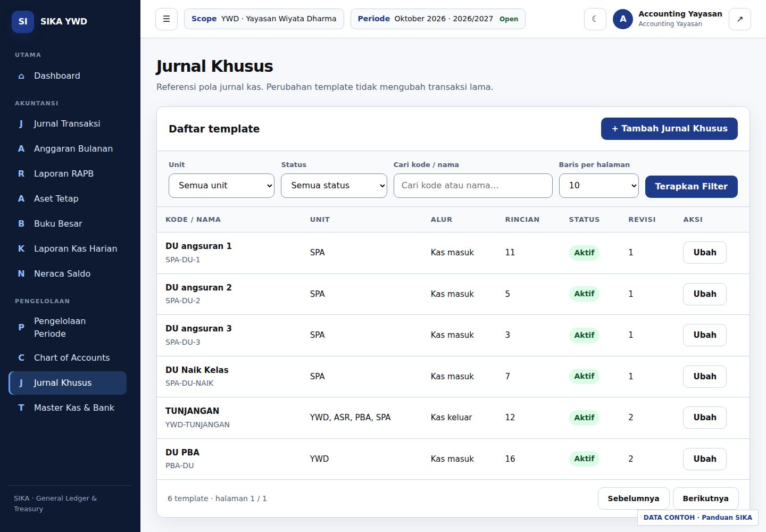Click Ubah for DU angsuran 2
Screen dimensions: 766x532
tap(705, 294)
